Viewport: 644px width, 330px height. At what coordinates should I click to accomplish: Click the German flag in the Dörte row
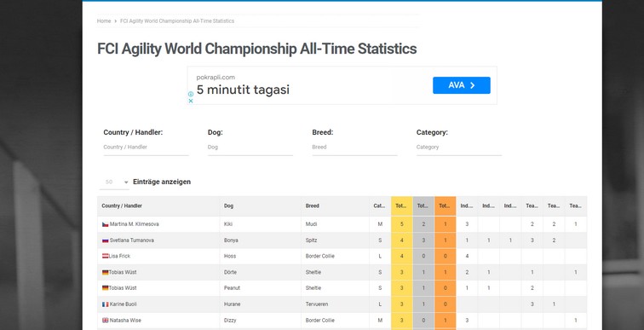click(x=106, y=273)
